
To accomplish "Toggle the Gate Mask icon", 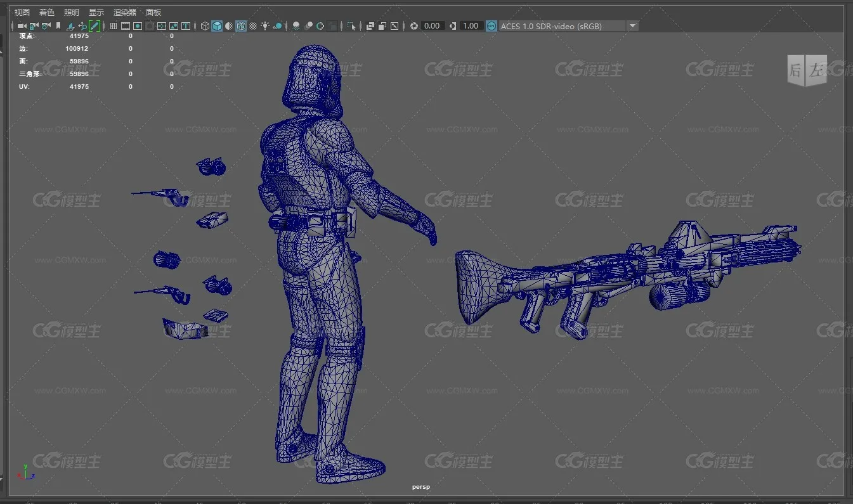I will point(150,26).
